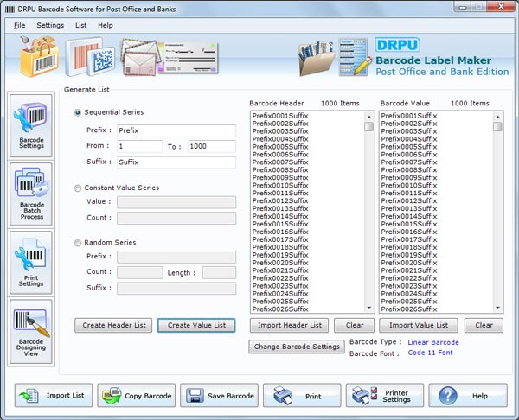Focus the Sequential Series Prefix field
519x420 pixels.
tap(176, 130)
